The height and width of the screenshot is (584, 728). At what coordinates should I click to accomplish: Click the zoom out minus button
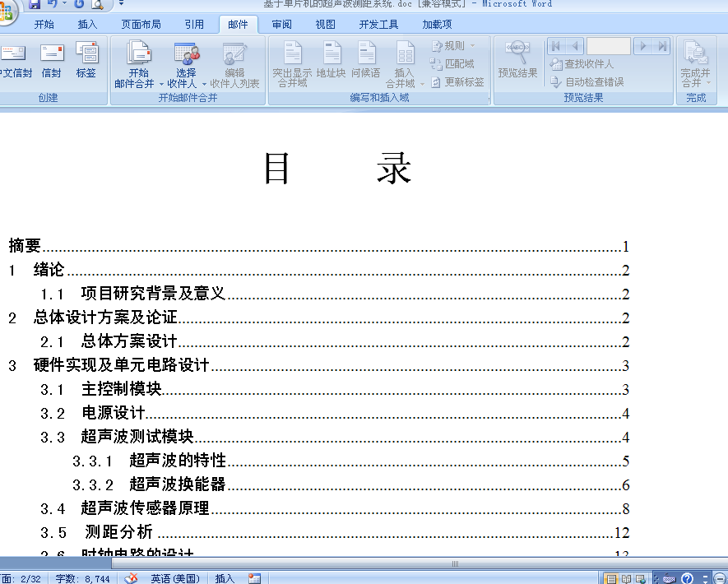pyautogui.click(x=720, y=578)
